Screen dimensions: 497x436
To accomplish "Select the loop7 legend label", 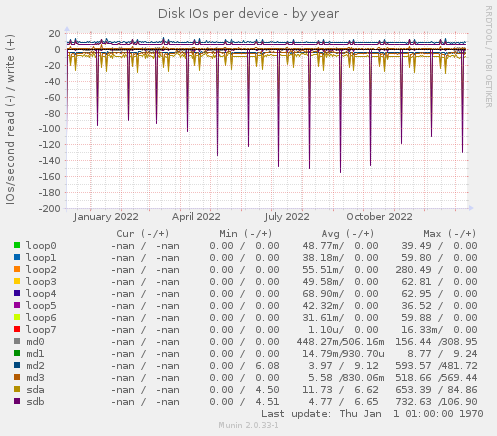I will 41,330.
